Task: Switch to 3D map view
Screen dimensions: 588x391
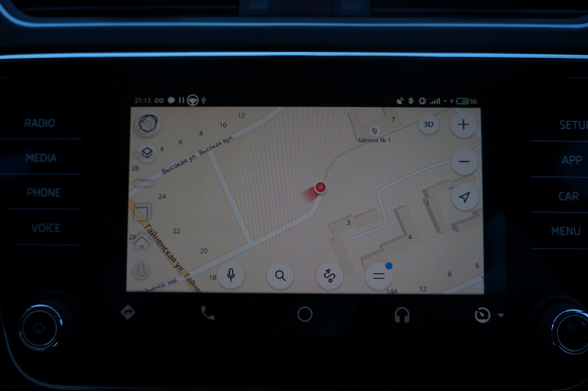Action: 428,123
